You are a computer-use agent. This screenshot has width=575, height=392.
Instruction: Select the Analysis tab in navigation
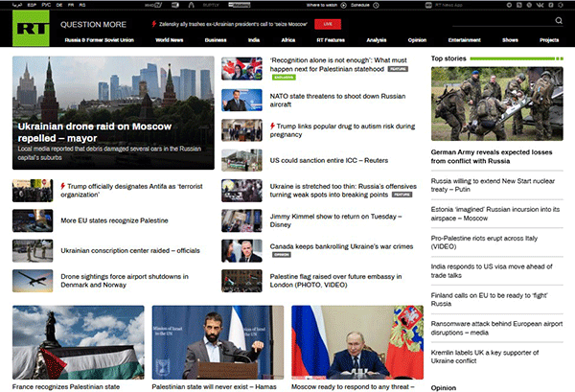377,40
